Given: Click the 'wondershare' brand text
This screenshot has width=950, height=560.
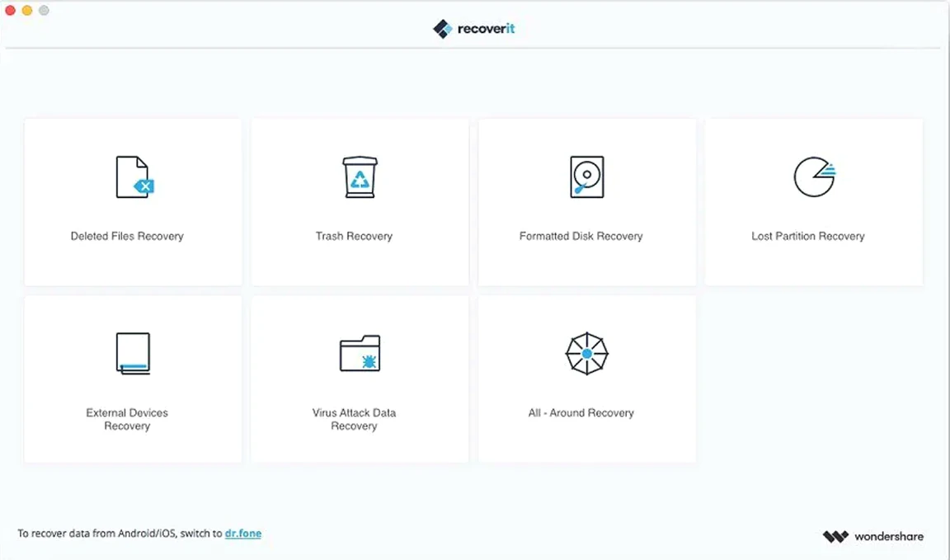Looking at the screenshot, I should [889, 536].
